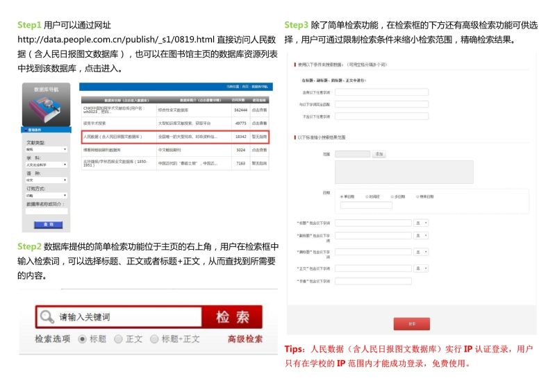Image resolution: width=555 pixels, height=392 pixels.
Task: Click the data.people.com.cn URL text
Action: (116, 40)
